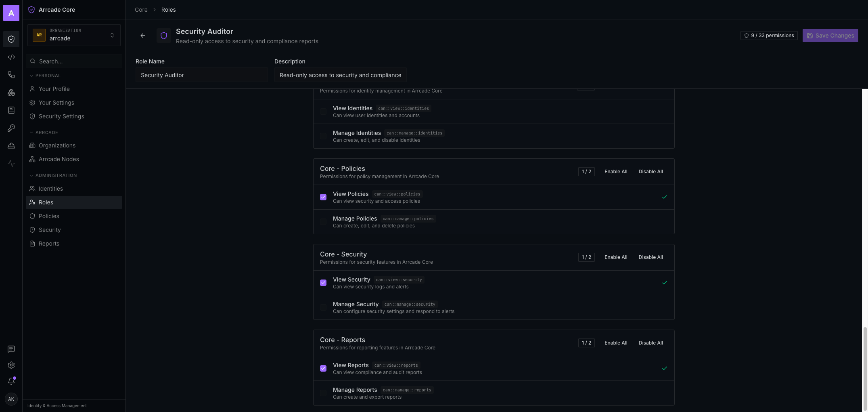Open the code brackets section in rail

pos(11,57)
